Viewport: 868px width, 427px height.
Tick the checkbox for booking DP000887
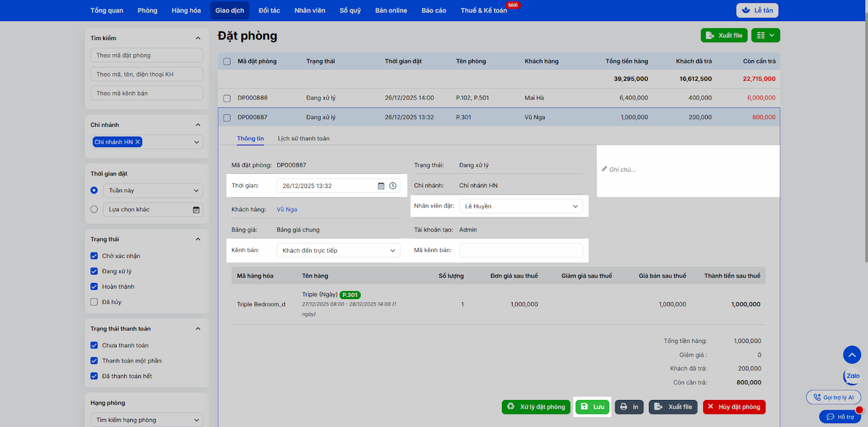coord(227,118)
